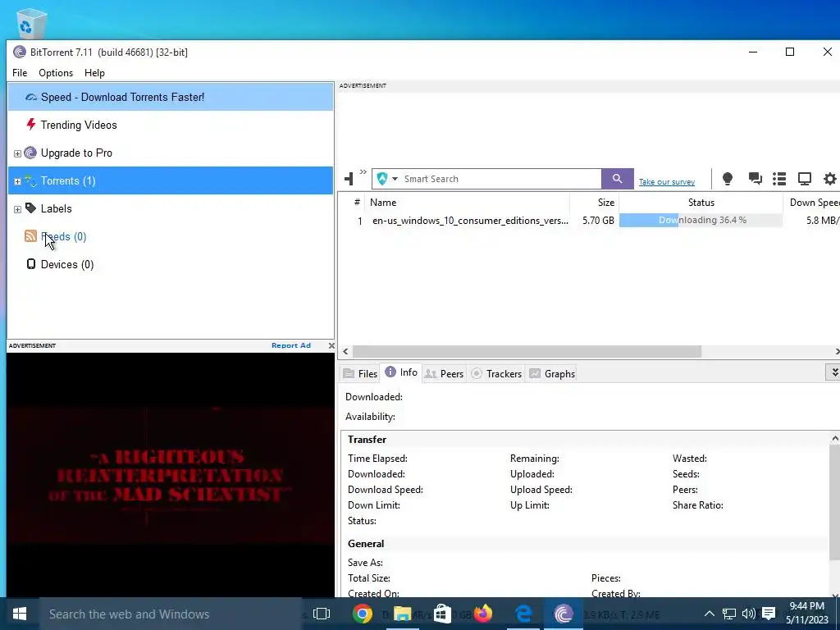Sort by the Status column header
The height and width of the screenshot is (630, 840).
[701, 203]
